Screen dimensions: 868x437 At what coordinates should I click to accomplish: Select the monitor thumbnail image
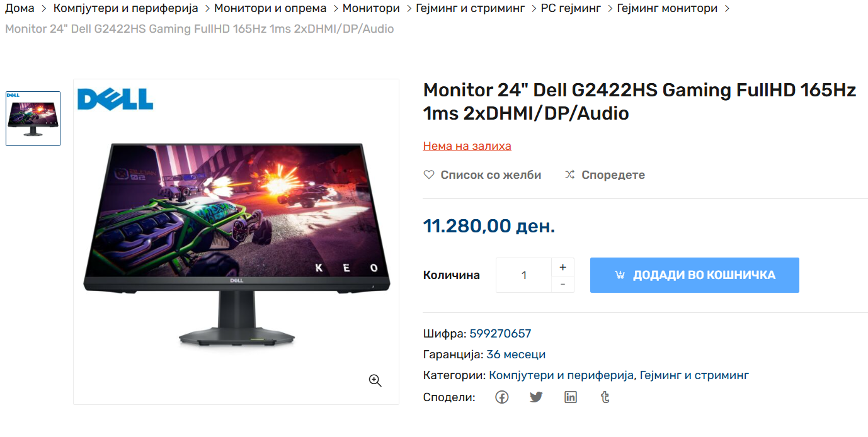pos(33,118)
